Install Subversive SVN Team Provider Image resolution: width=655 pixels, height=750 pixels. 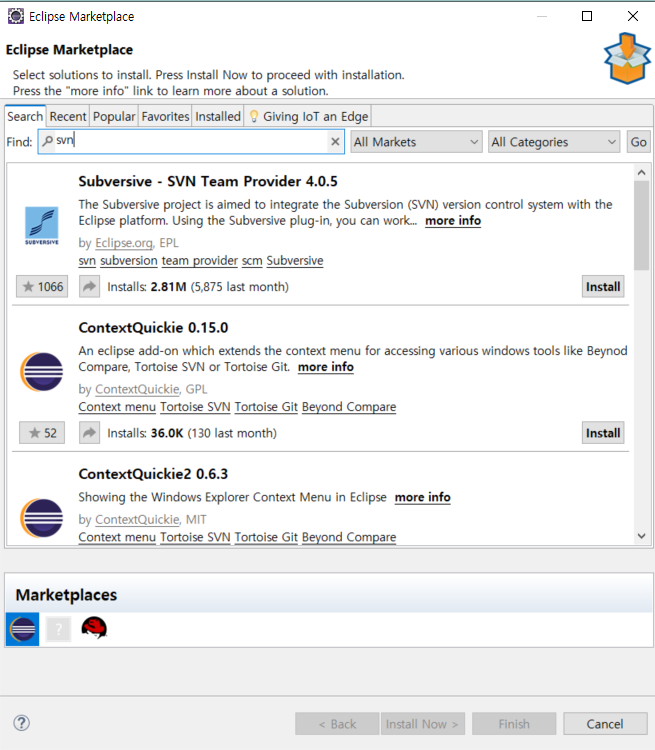coord(603,287)
